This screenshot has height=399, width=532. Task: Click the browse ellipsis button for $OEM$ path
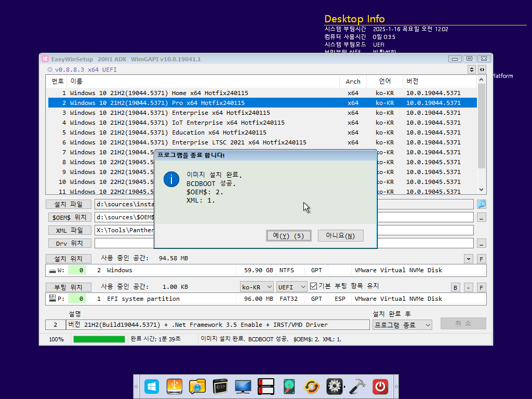coord(482,218)
